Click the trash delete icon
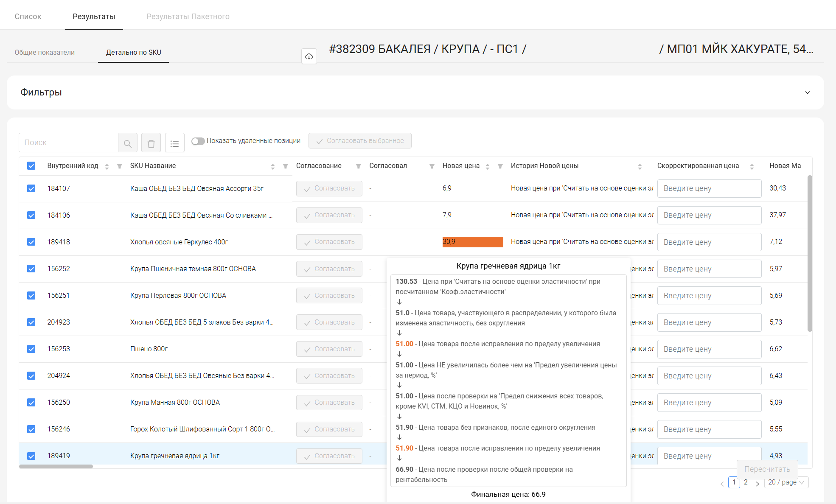This screenshot has width=836, height=504. (x=151, y=143)
